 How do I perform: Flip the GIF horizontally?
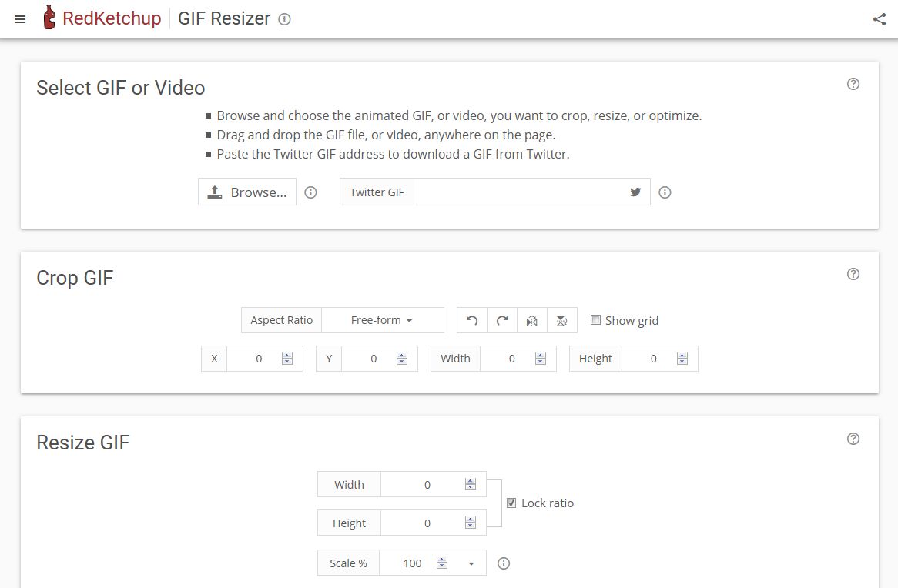pyautogui.click(x=531, y=320)
